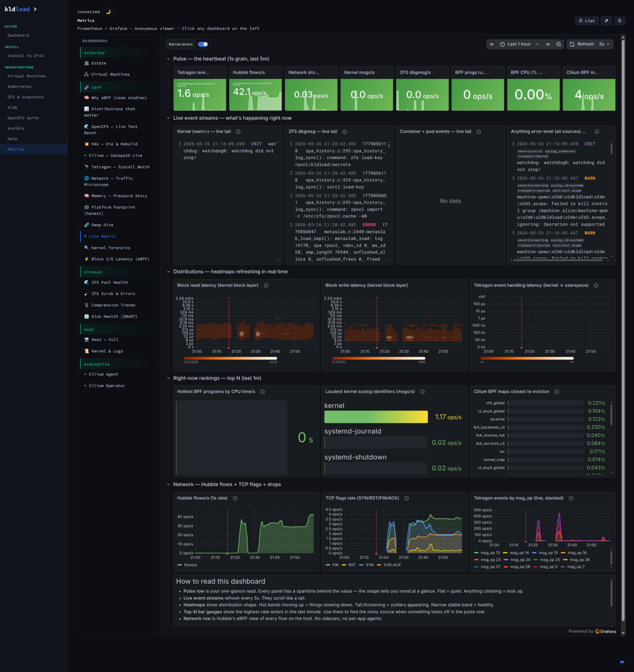Screen dimensions: 634x672
Task: Open ZFS Pool Health dashboard link
Action: (110, 282)
